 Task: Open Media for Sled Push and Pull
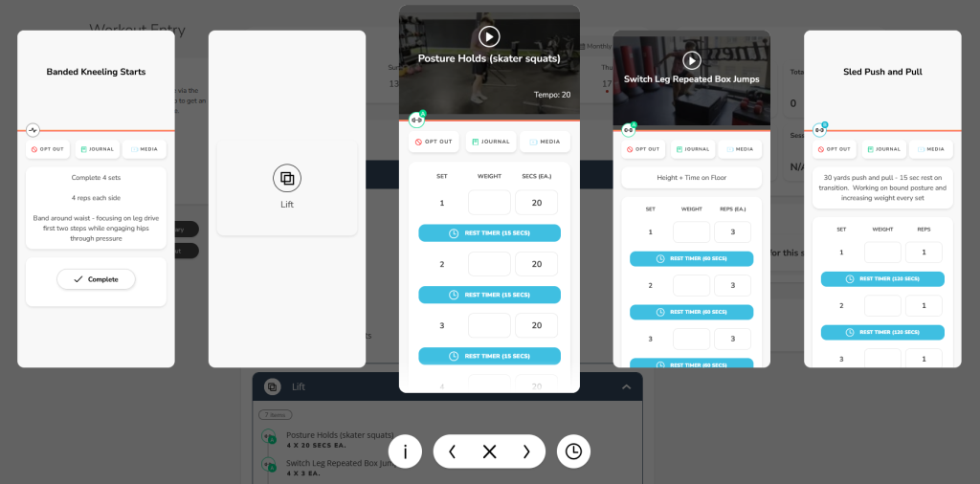click(931, 149)
